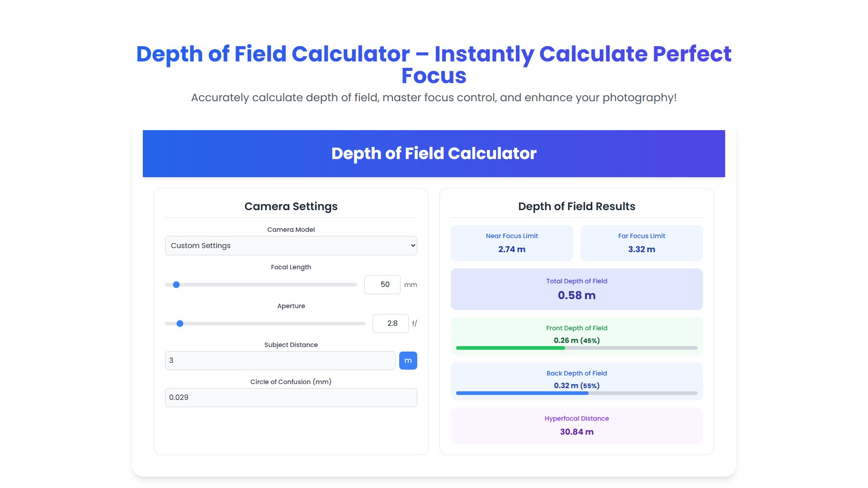Image resolution: width=868 pixels, height=488 pixels.
Task: Open the Camera Model dropdown
Action: click(x=291, y=246)
